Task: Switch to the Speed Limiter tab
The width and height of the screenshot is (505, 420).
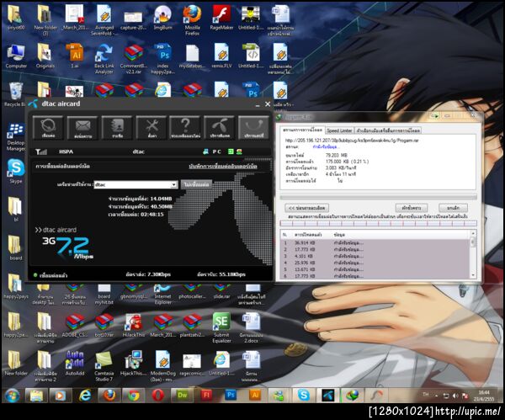Action: 339,130
